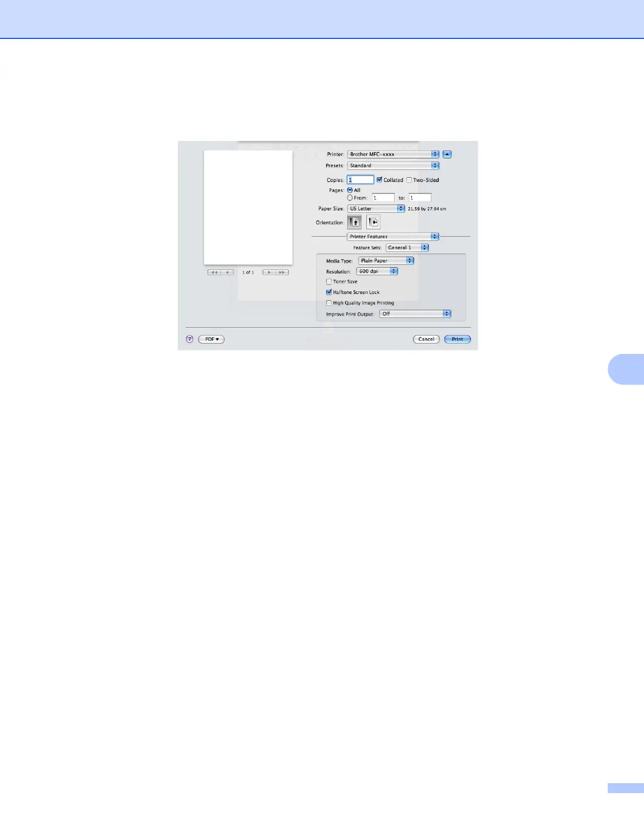
Task: Open the Resolution dropdown
Action: pos(377,271)
